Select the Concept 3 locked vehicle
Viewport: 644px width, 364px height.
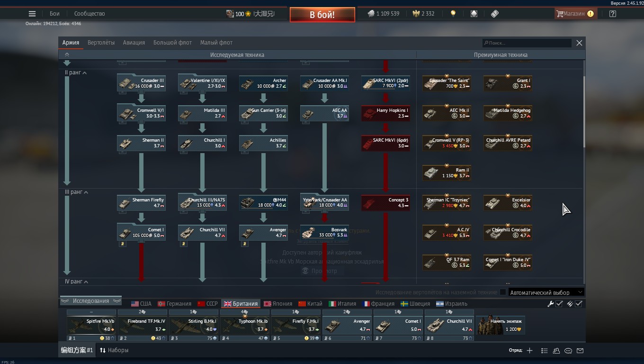(x=385, y=203)
